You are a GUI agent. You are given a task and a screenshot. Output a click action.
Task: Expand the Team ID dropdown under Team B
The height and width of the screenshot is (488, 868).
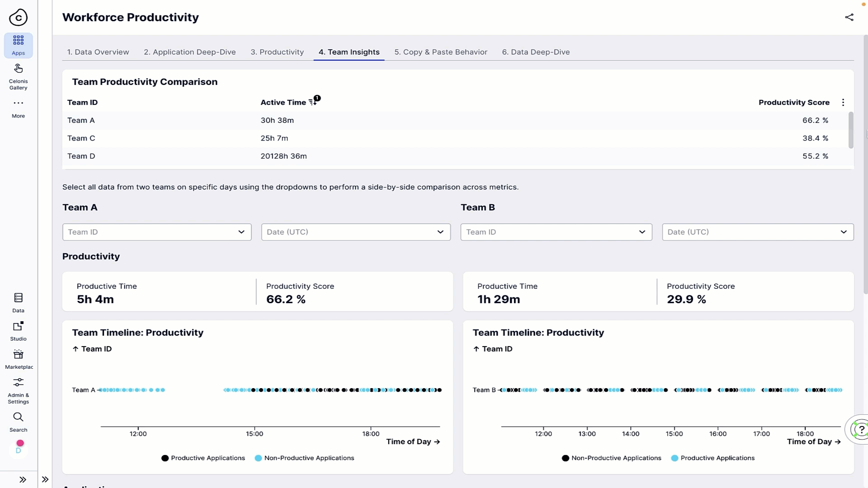(556, 232)
